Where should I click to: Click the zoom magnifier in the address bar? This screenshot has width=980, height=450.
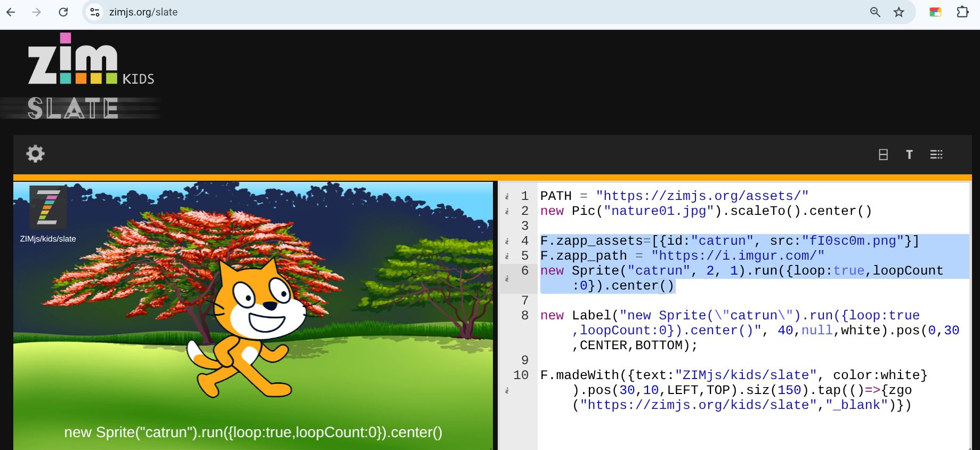(x=875, y=12)
